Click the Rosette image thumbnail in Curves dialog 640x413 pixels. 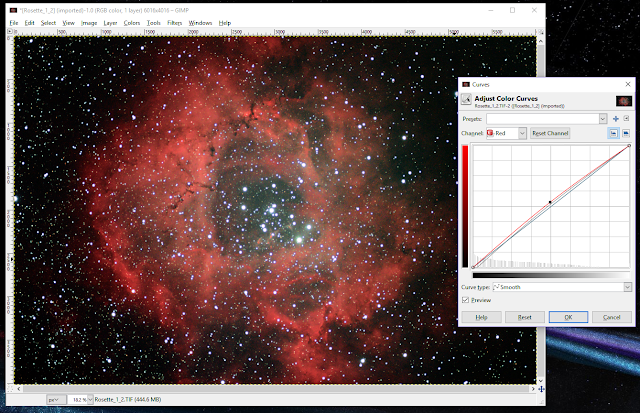click(x=624, y=101)
